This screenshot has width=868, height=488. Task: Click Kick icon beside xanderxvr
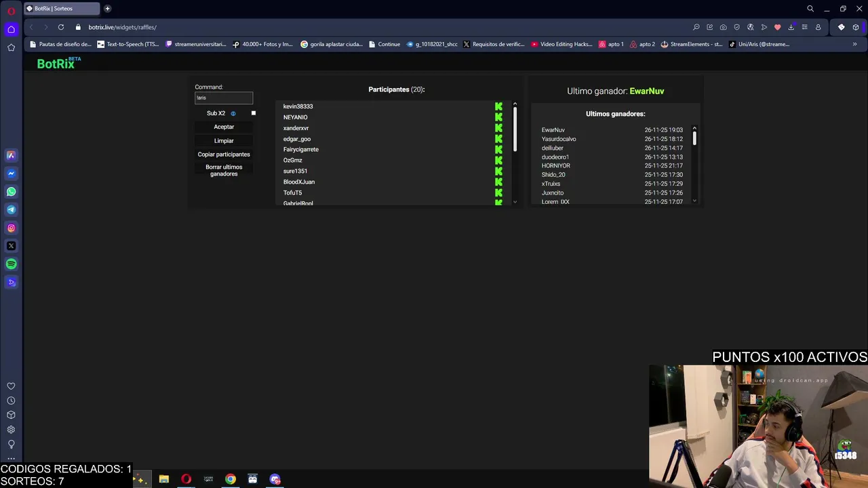pos(498,128)
